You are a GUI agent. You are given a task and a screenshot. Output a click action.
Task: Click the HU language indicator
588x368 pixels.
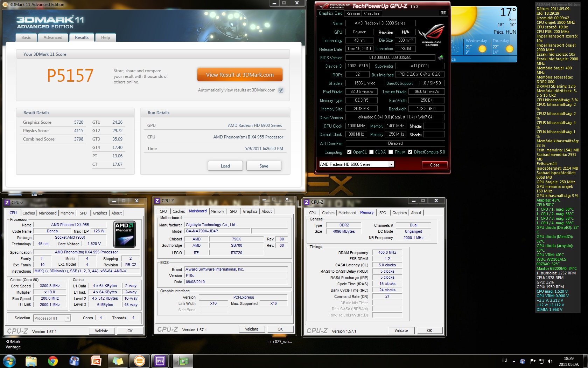point(504,360)
